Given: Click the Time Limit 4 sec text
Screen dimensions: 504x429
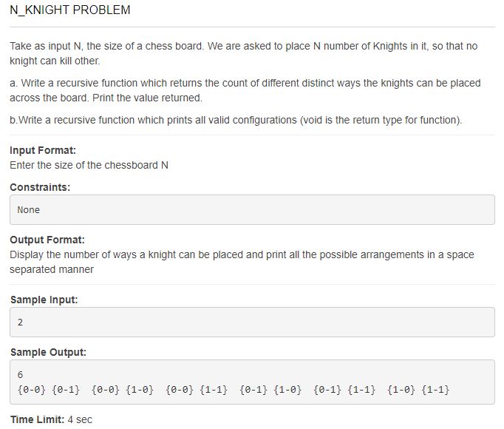Looking at the screenshot, I should (x=51, y=419).
